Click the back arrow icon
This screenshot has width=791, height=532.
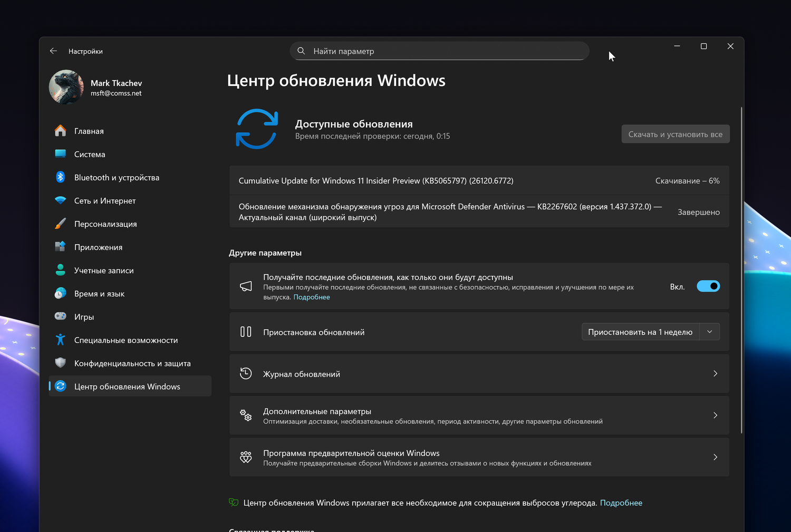click(53, 51)
